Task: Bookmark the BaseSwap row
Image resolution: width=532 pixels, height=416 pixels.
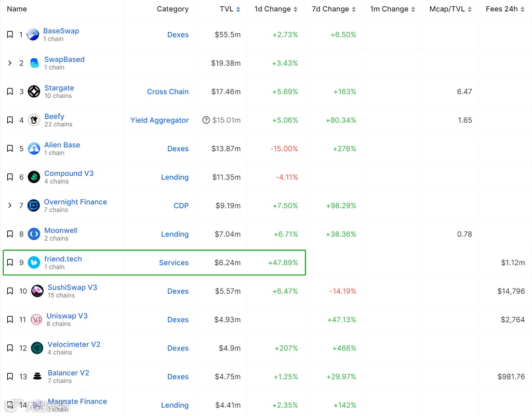Action: (10, 35)
